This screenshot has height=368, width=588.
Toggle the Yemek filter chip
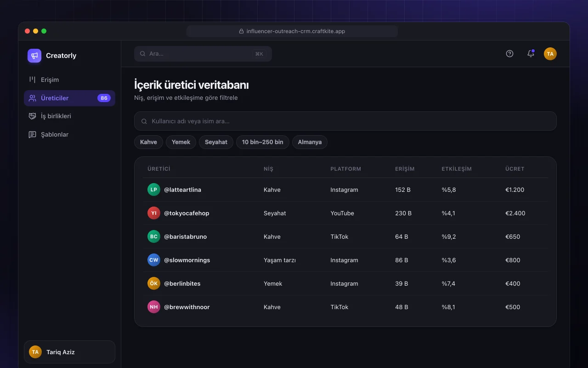[x=181, y=142]
